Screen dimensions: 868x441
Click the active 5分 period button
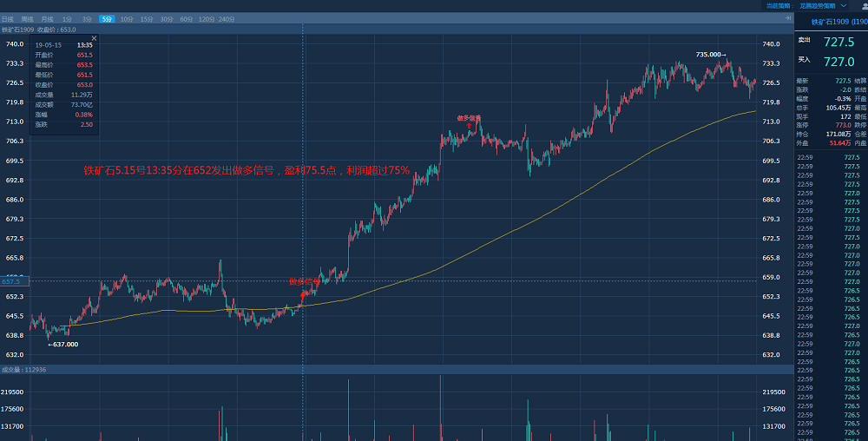[x=106, y=18]
